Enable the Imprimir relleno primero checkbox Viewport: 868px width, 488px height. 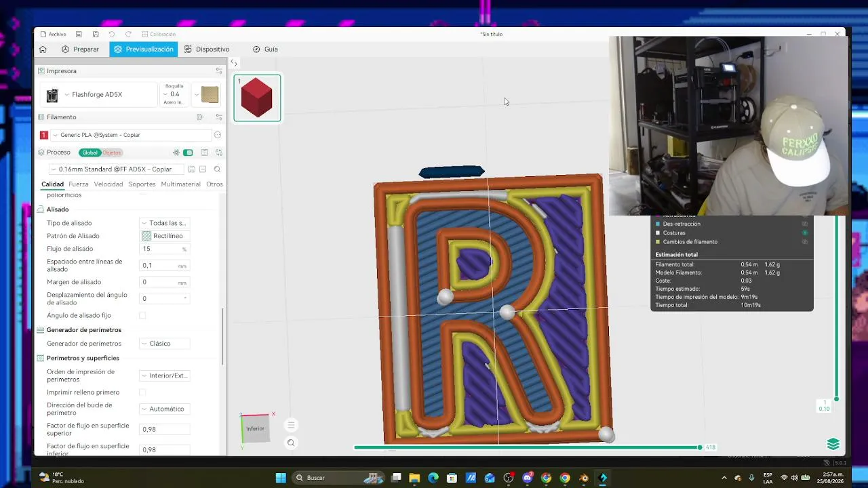click(142, 392)
